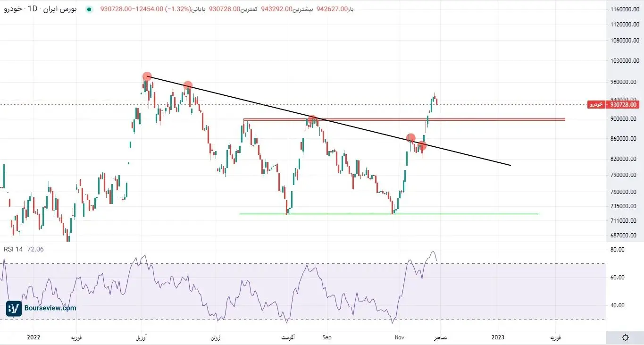Screen dimensions: 644x345
Task: Click the 900000.00 price axis label
Action: [x=624, y=119]
